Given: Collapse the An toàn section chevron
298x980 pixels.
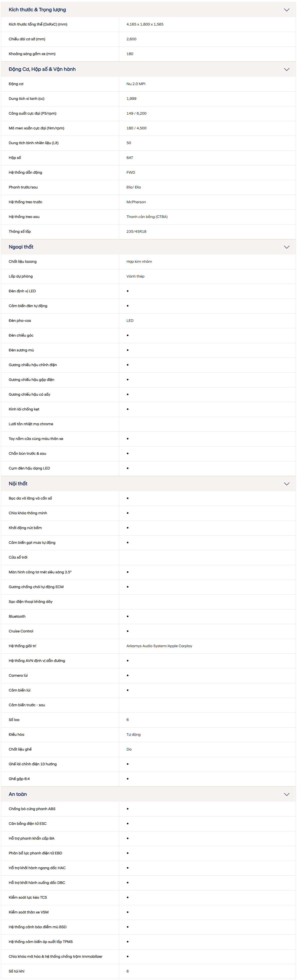Looking at the screenshot, I should click(286, 794).
